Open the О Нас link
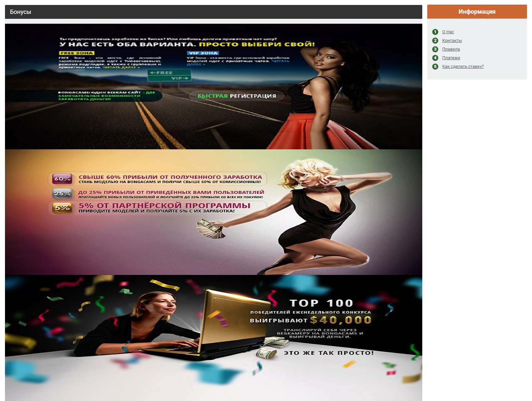 pos(448,32)
